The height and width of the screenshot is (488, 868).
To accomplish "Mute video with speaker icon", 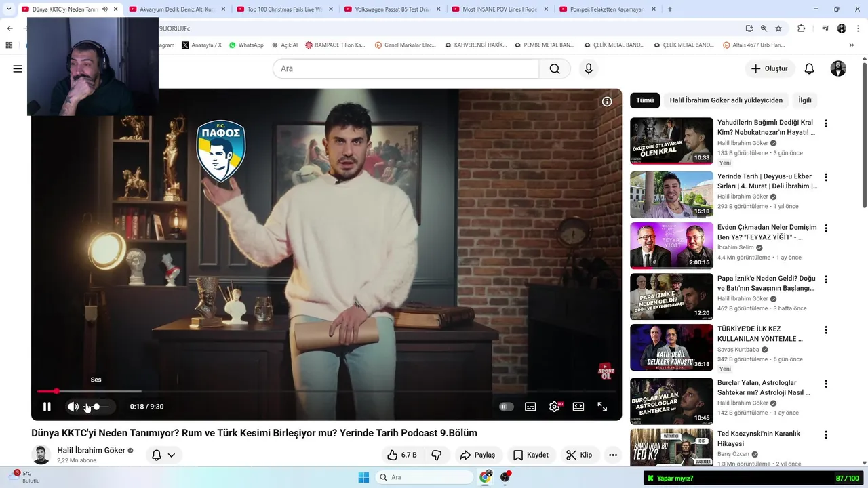I will click(x=73, y=407).
